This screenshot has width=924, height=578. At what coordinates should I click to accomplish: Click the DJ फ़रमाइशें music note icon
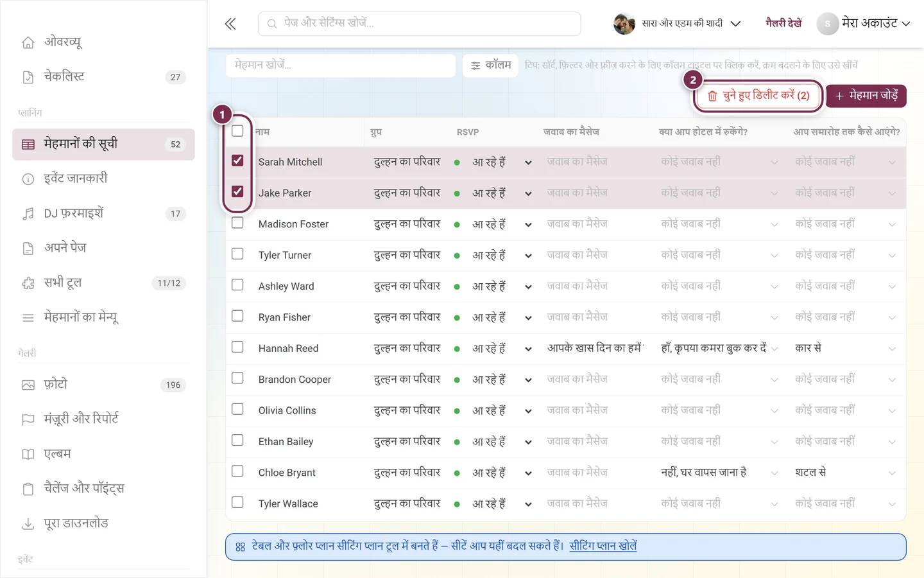[x=28, y=214]
